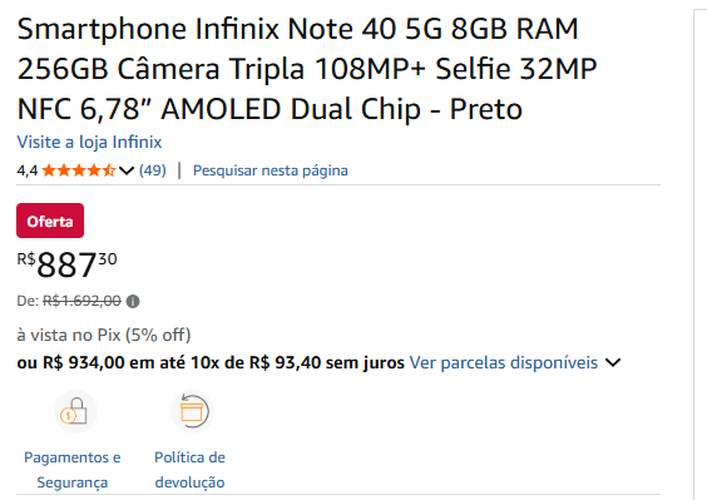The width and height of the screenshot is (707, 500).
Task: Open the Pagamentos e Segurança text link
Action: (x=72, y=470)
